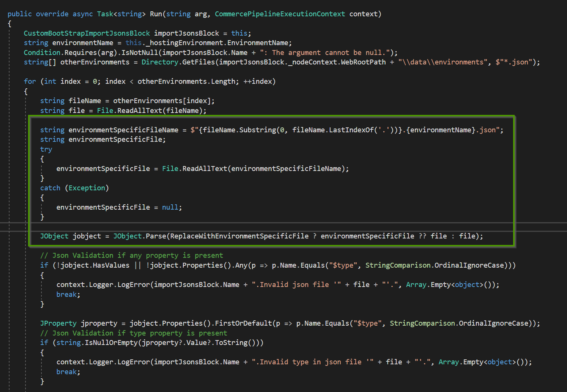Click the 'JProperty' type name
The width and height of the screenshot is (567, 392).
tap(58, 323)
